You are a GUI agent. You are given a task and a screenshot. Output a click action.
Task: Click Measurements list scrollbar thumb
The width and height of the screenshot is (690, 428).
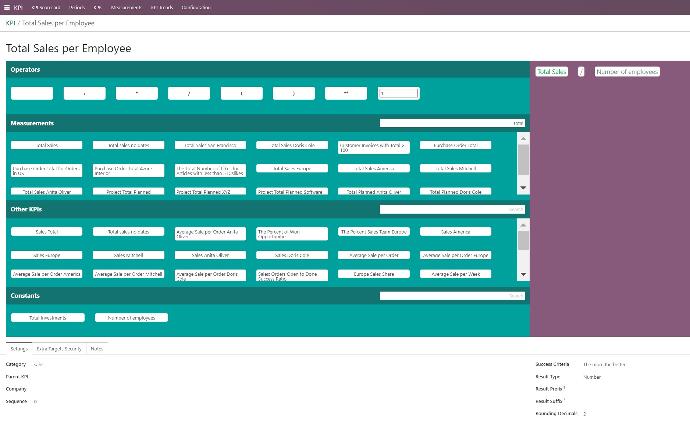tap(523, 160)
